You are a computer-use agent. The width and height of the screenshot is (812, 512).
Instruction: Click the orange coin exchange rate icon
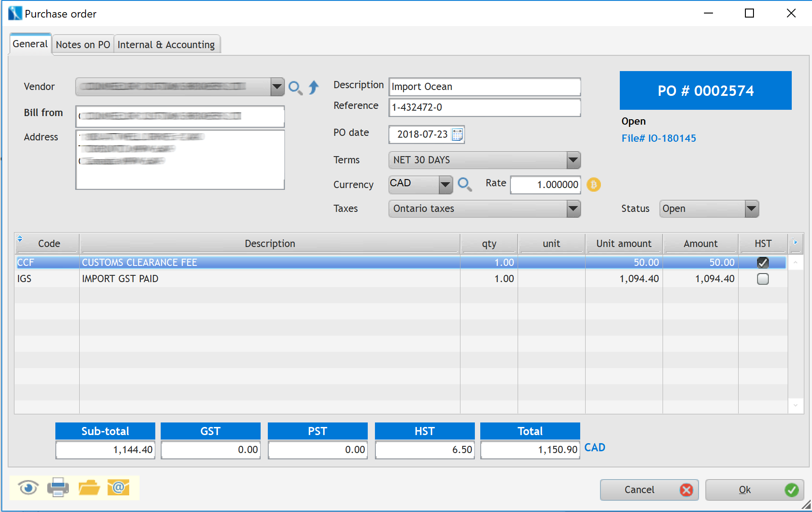pos(594,184)
